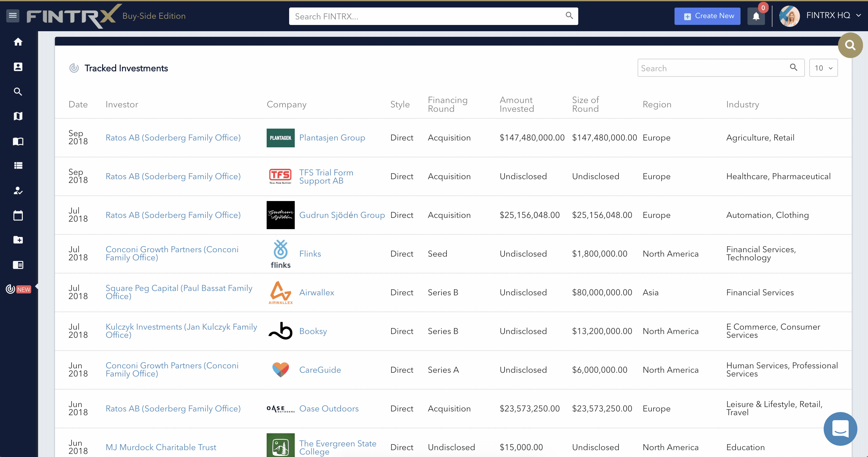This screenshot has height=457, width=868.
Task: Open the map icon in the sidebar
Action: (x=18, y=116)
